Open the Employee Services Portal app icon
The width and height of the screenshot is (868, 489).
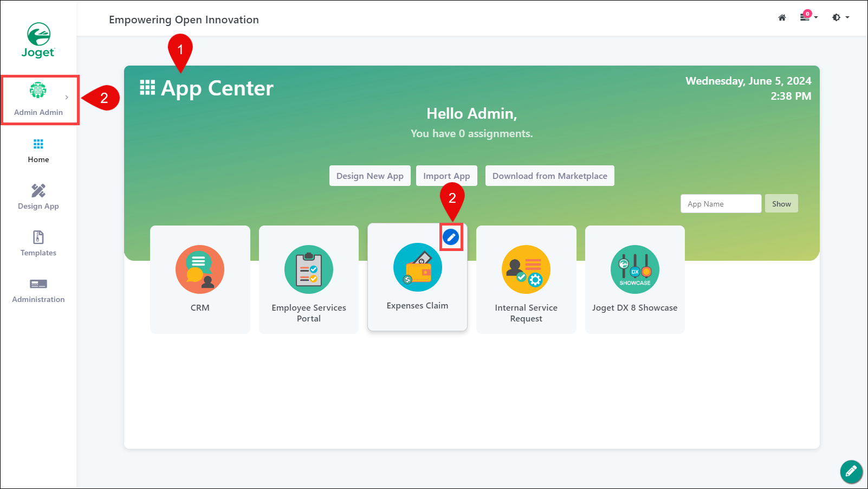coord(309,269)
